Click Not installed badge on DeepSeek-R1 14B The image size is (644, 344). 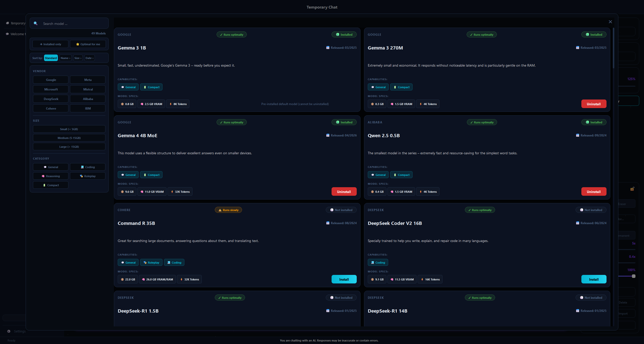tap(591, 298)
